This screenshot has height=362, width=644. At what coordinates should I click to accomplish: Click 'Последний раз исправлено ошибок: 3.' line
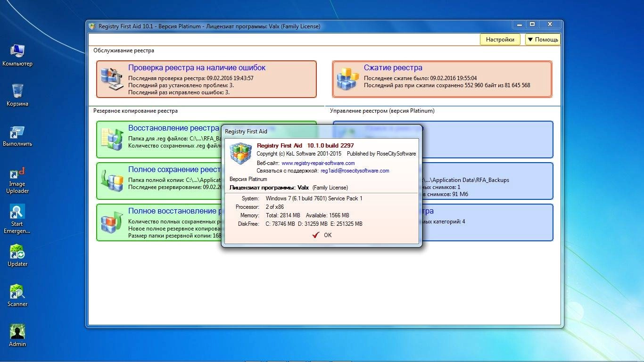pyautogui.click(x=179, y=92)
